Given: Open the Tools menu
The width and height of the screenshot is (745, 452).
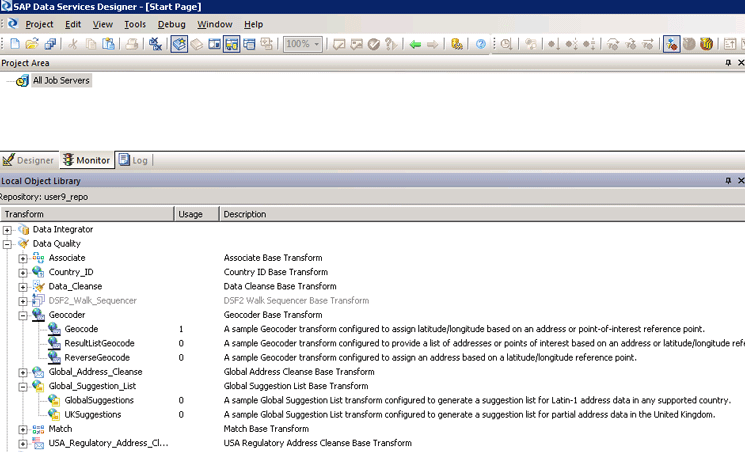Looking at the screenshot, I should [135, 24].
